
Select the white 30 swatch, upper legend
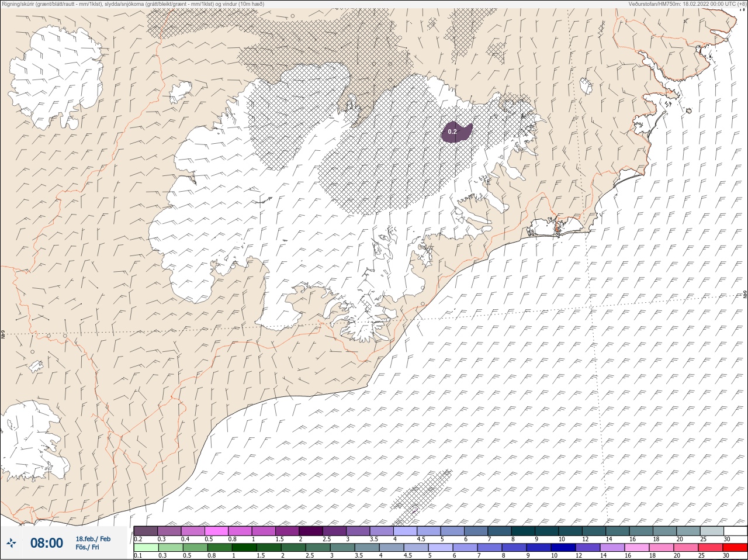point(735,531)
